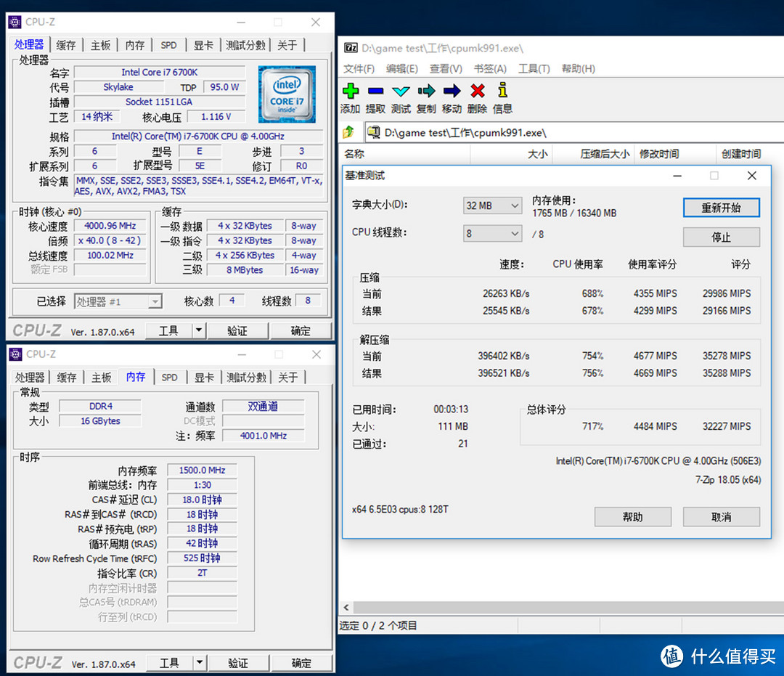
Task: Click the 7-Zip Add (添加) icon
Action: 351,91
